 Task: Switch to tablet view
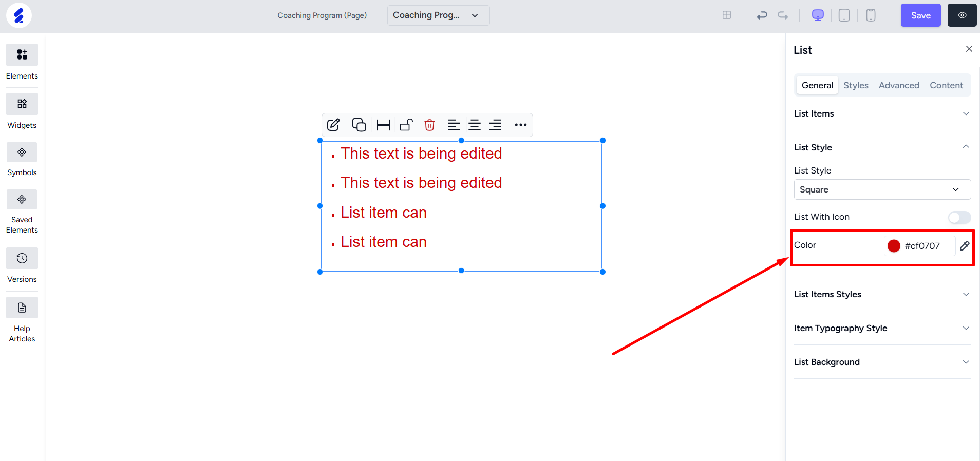tap(844, 15)
